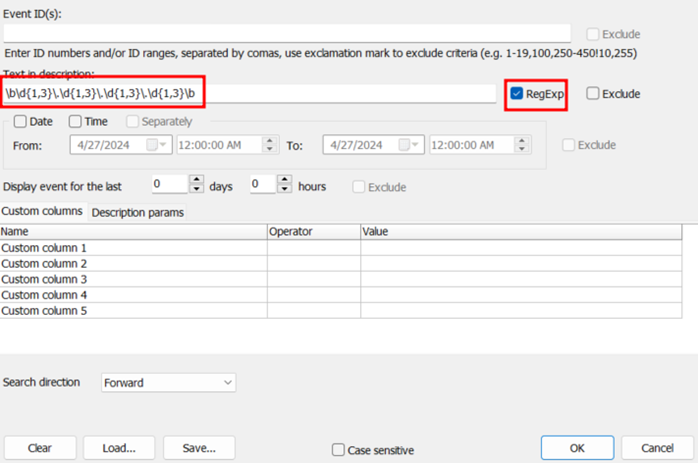Tick the Date checkbox

[20, 122]
